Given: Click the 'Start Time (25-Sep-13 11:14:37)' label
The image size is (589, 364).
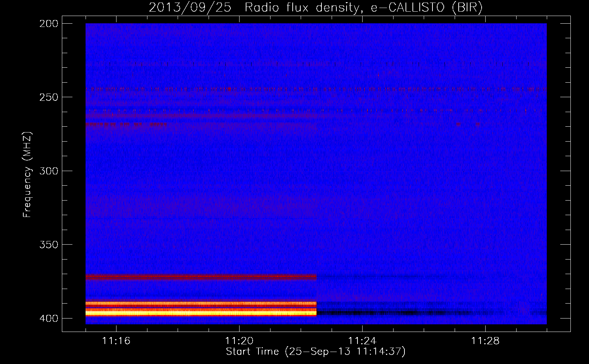Looking at the screenshot, I should click(x=316, y=352).
